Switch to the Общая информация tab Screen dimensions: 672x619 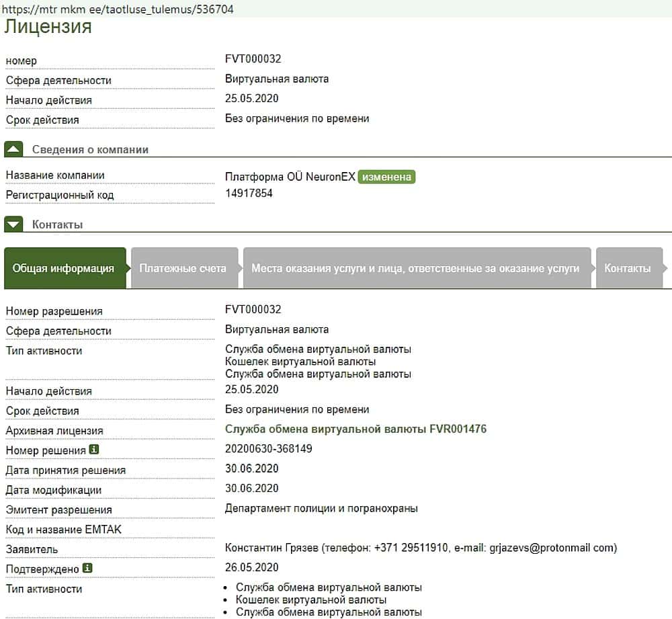click(x=63, y=268)
